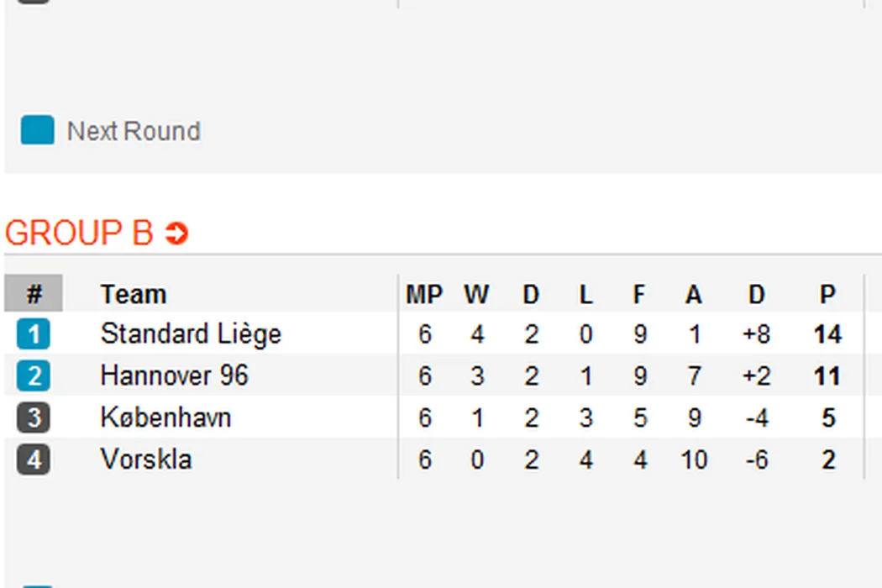The image size is (882, 588).
Task: Click the P points column header
Action: [827, 294]
